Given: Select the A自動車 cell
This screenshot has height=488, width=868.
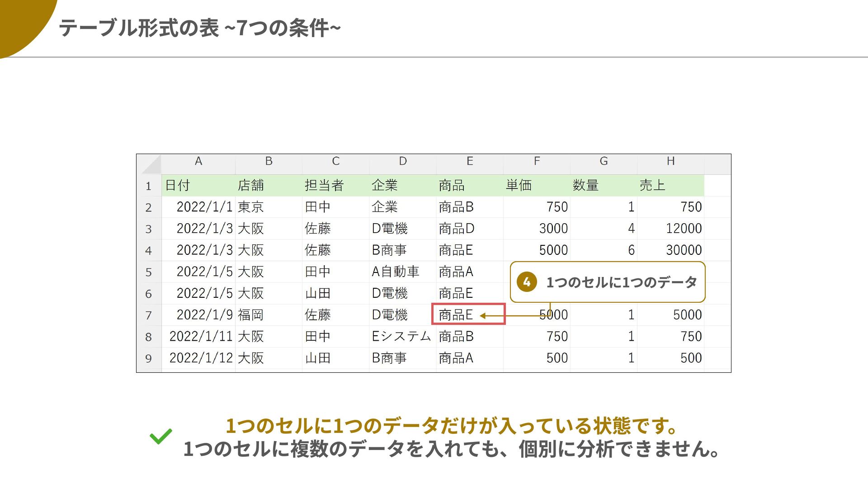Looking at the screenshot, I should click(x=402, y=272).
